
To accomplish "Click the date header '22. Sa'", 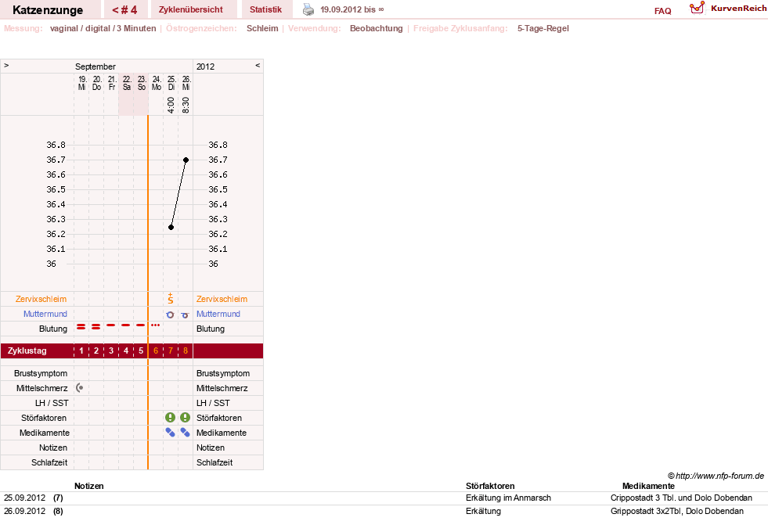I will pyautogui.click(x=127, y=83).
